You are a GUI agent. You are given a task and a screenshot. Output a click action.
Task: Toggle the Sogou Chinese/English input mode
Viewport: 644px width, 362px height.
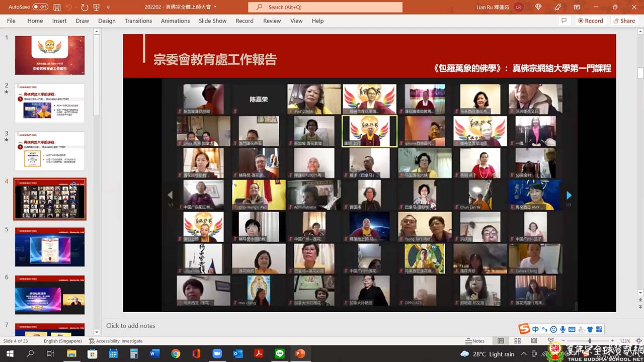coord(535,329)
